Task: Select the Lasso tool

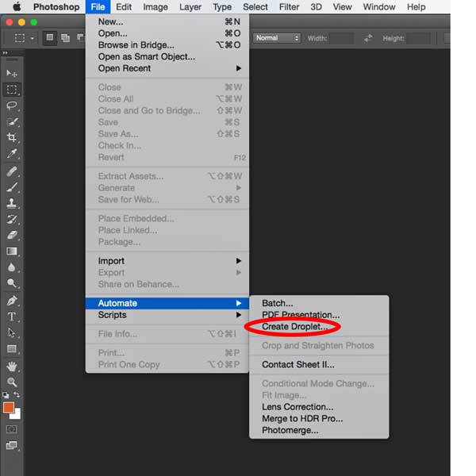Action: (x=12, y=106)
